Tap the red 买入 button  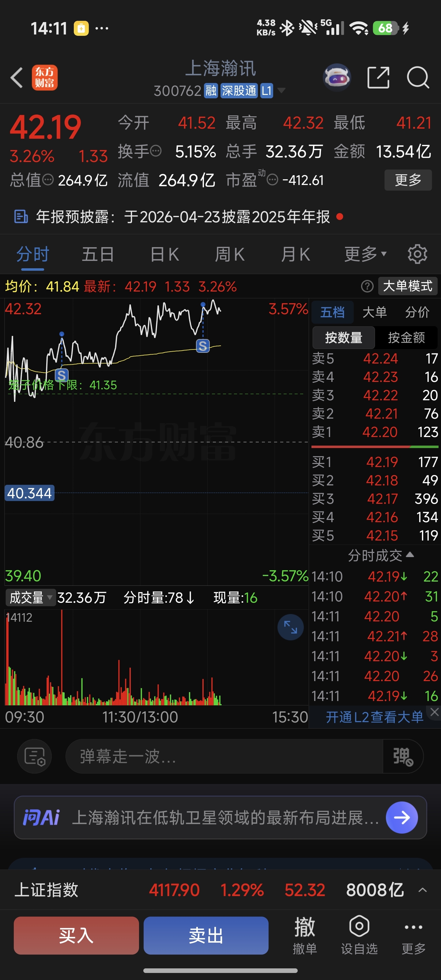(x=76, y=935)
